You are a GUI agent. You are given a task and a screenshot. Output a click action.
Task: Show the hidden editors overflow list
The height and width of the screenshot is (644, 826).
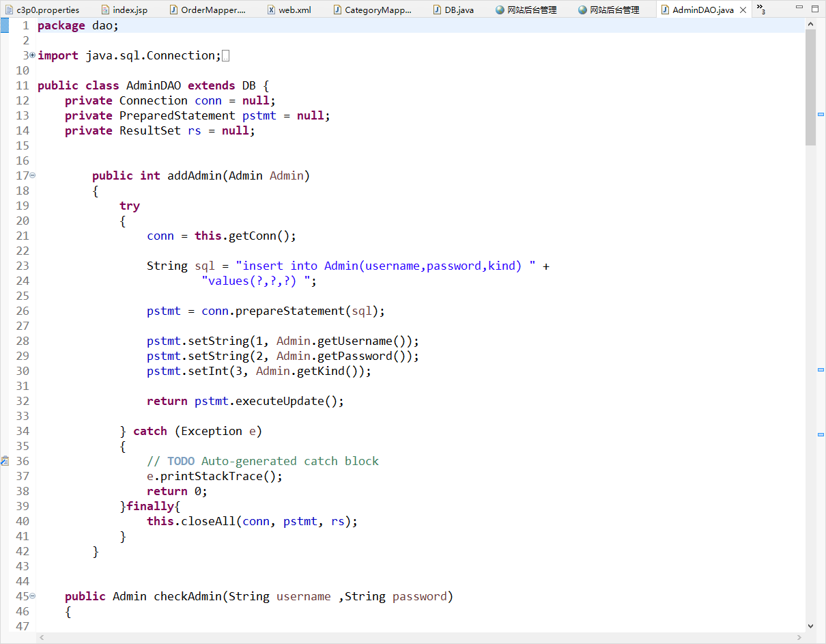[760, 10]
